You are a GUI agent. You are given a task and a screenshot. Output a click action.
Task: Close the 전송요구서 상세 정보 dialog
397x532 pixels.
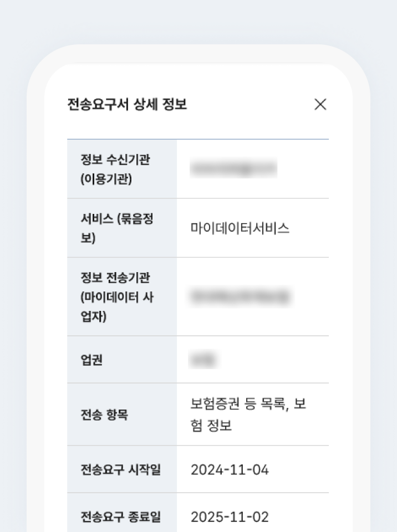[x=320, y=105]
